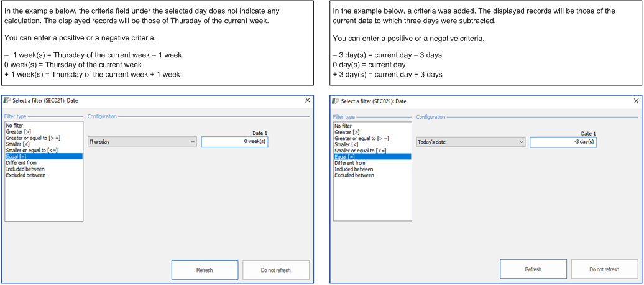Pick 'Smaller or equal to' in Today's date dialog
Viewport: 644px width, 285px height.
coord(372,151)
